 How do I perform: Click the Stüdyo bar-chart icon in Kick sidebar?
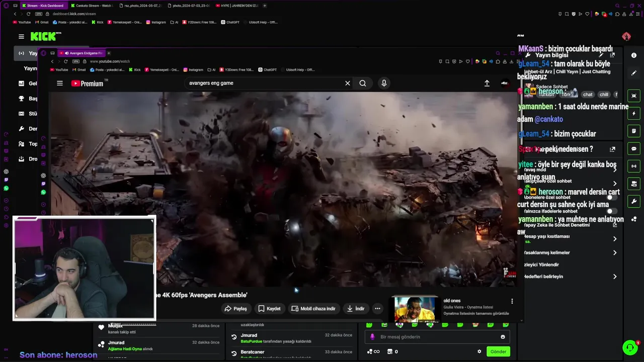click(21, 114)
